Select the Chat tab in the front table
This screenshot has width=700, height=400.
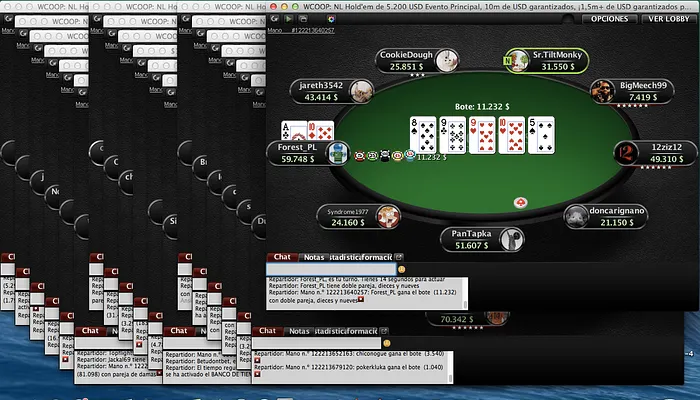(x=282, y=257)
